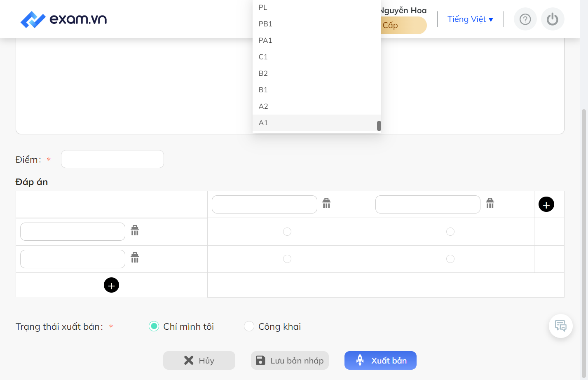Image resolution: width=588 pixels, height=380 pixels.
Task: Select second row, second column answer radio
Action: (450, 259)
